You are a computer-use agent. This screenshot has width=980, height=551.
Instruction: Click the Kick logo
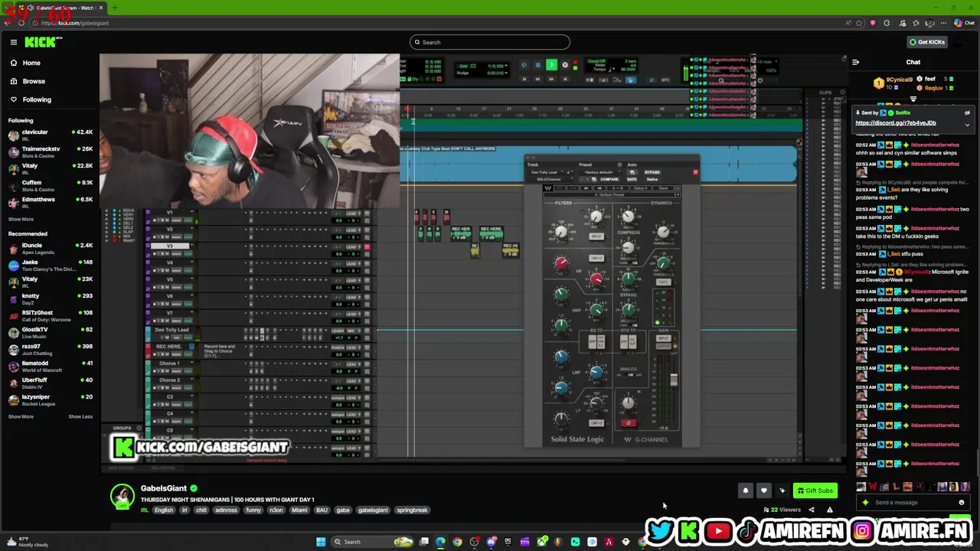(39, 43)
